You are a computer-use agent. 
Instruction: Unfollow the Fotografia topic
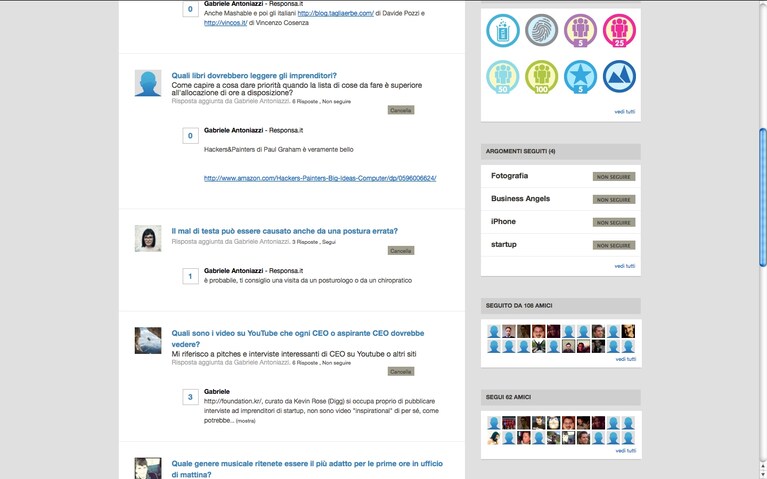(613, 177)
